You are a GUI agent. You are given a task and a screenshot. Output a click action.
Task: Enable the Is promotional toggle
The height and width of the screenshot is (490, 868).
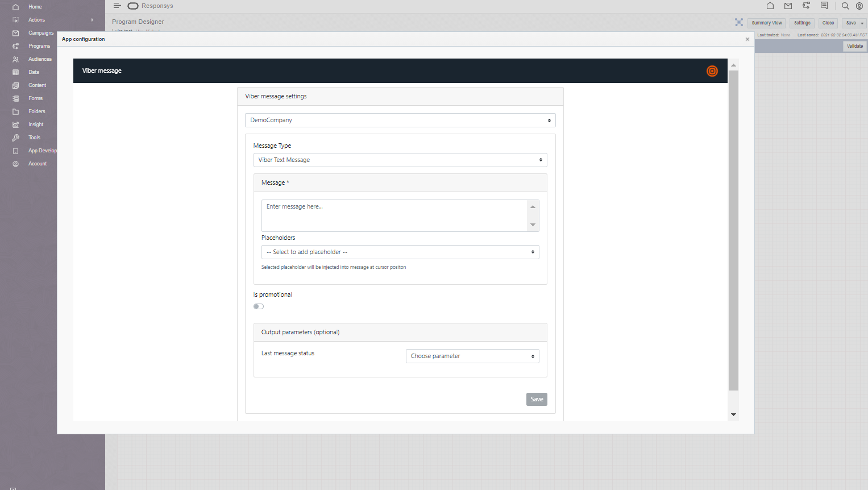point(259,306)
